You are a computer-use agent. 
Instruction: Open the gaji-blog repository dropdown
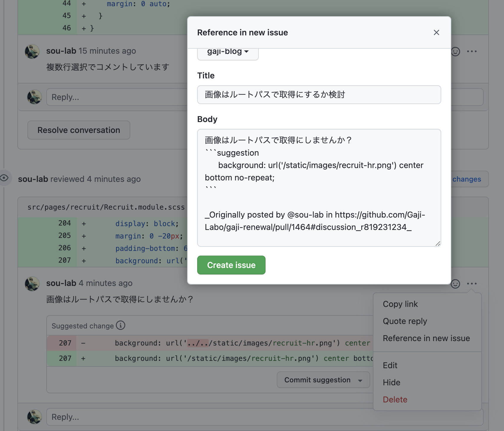pos(228,52)
